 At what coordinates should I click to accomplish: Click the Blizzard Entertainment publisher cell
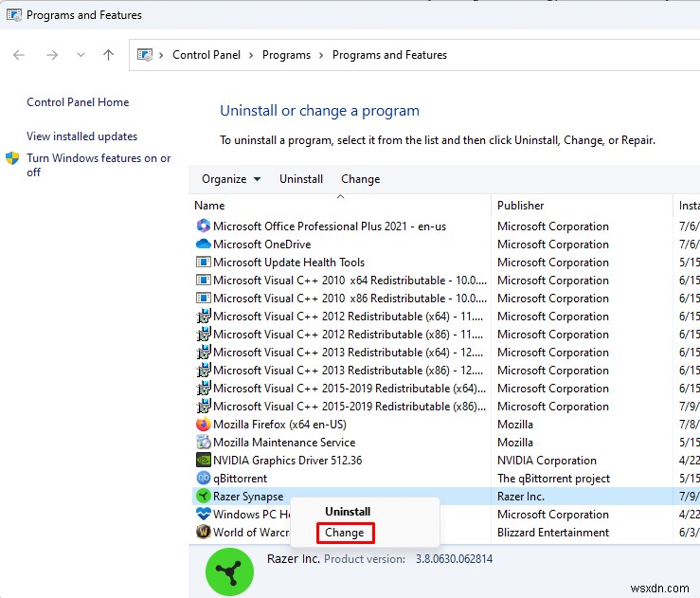point(553,533)
